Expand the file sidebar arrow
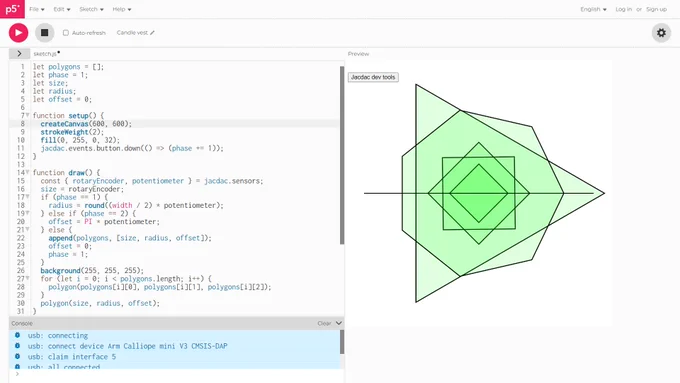This screenshot has height=383, width=680. pos(19,53)
